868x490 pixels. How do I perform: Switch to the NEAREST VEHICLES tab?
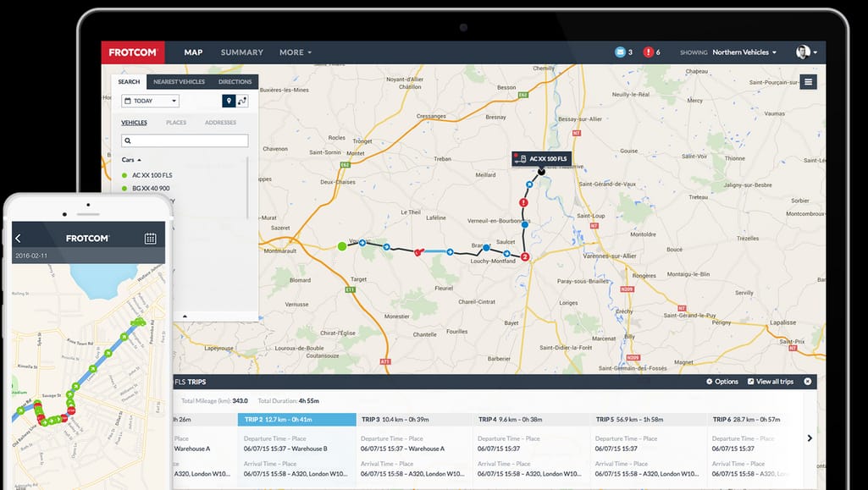click(178, 82)
